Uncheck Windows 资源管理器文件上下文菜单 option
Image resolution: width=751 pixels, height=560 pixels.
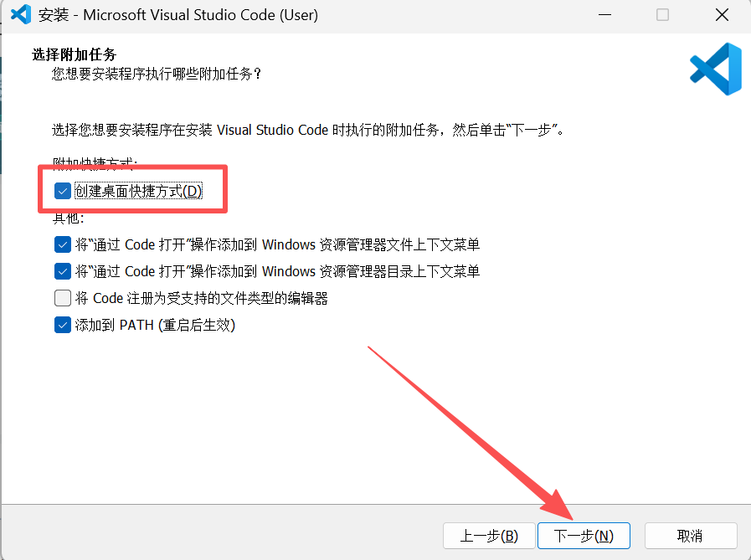[62, 244]
